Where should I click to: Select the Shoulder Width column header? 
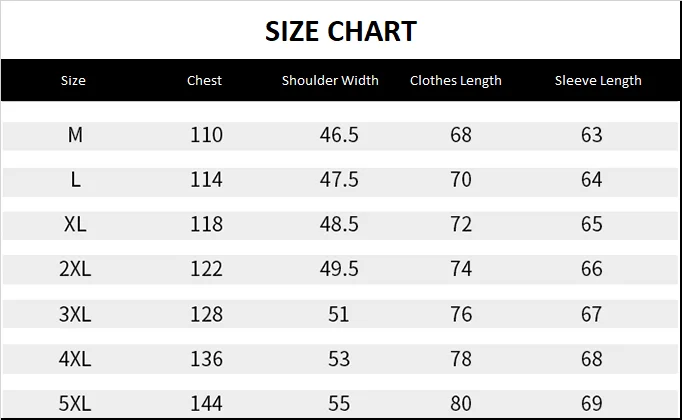[330, 80]
